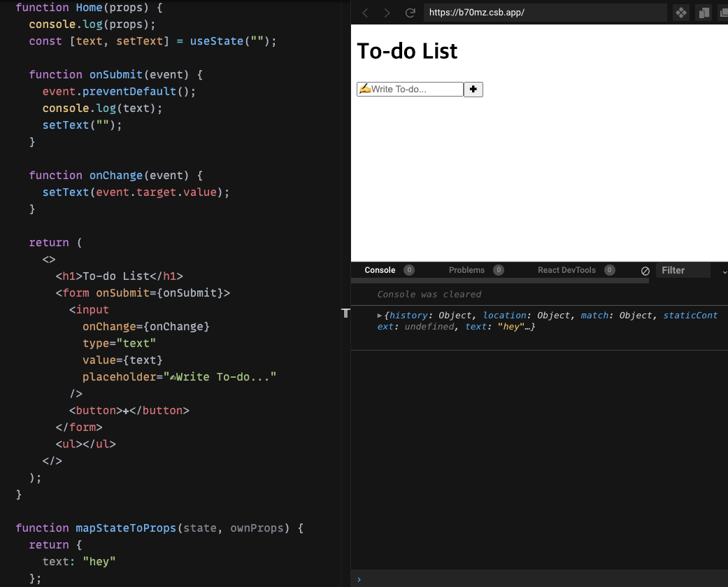Screen dimensions: 728x587
Task: Click the 'To-do List' heading in preview
Action: 407,51
